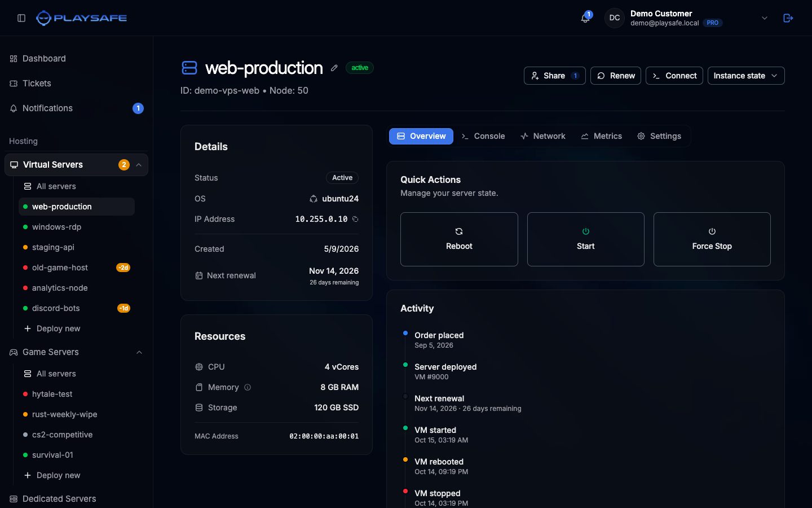Image resolution: width=812 pixels, height=508 pixels.
Task: Switch to the Console tab
Action: pyautogui.click(x=483, y=136)
